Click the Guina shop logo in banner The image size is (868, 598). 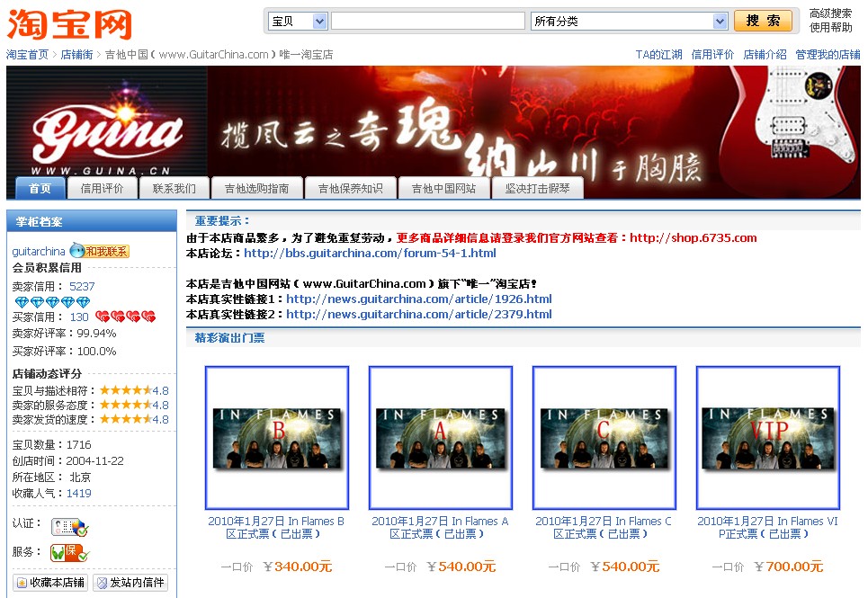(106, 133)
